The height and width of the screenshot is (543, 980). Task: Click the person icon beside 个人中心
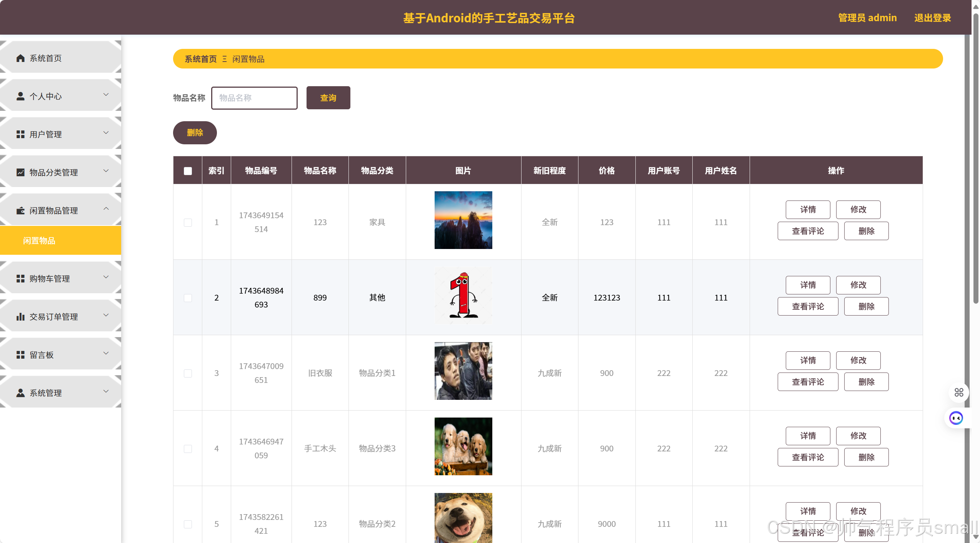click(20, 96)
